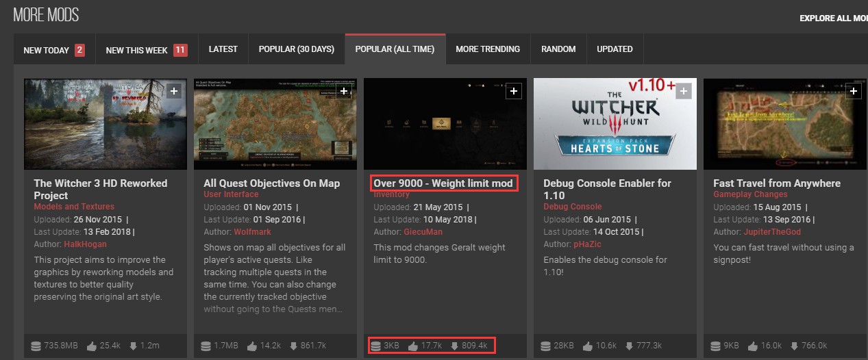This screenshot has width=868, height=360.
Task: Open the Random tab
Action: 558,49
